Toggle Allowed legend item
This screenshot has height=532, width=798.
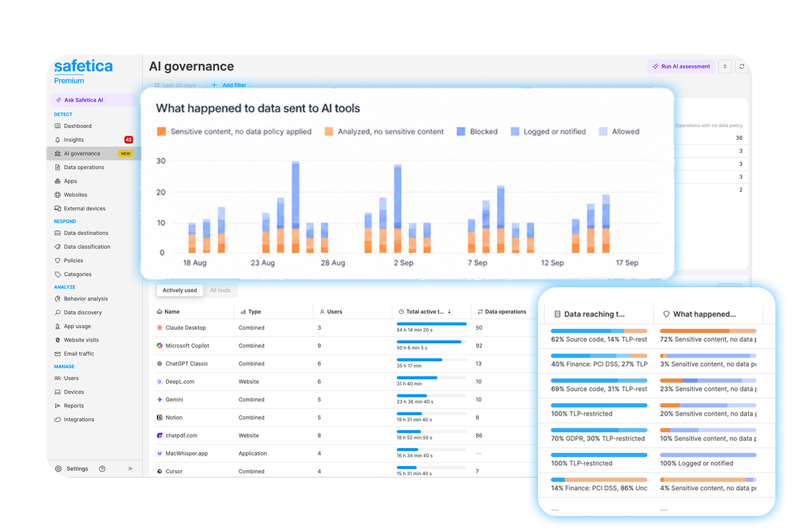(x=619, y=132)
